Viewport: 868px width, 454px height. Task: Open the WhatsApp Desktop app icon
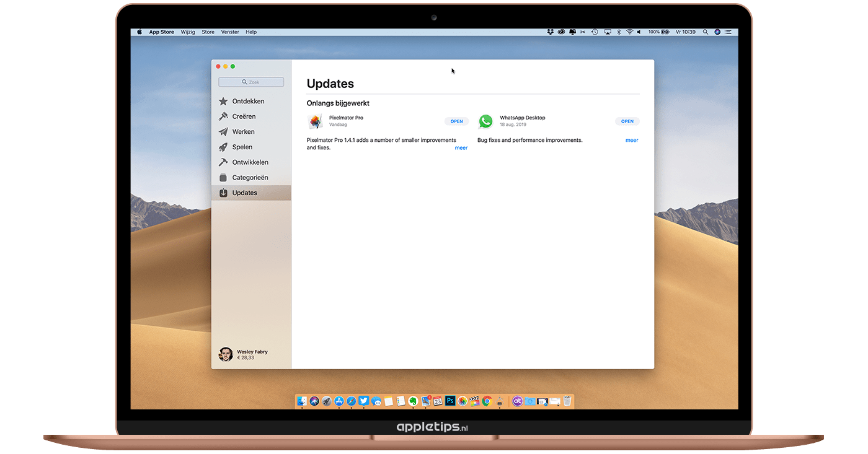pyautogui.click(x=486, y=121)
